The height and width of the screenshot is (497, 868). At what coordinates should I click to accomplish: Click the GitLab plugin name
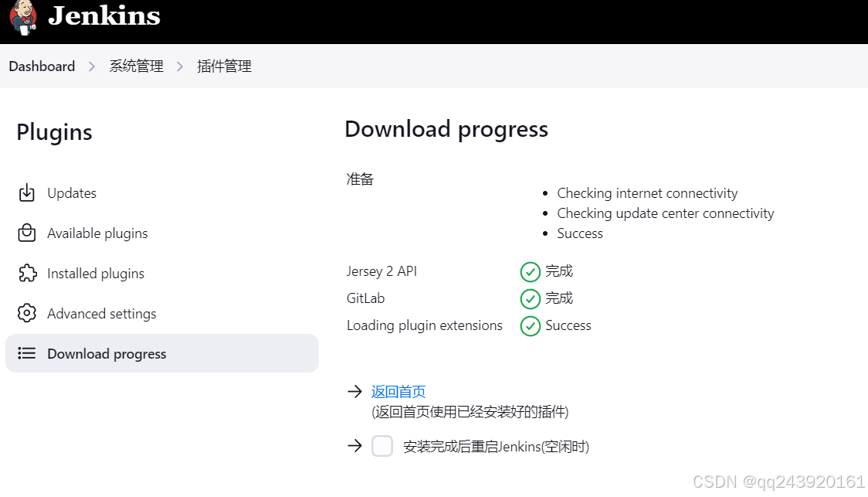click(365, 298)
